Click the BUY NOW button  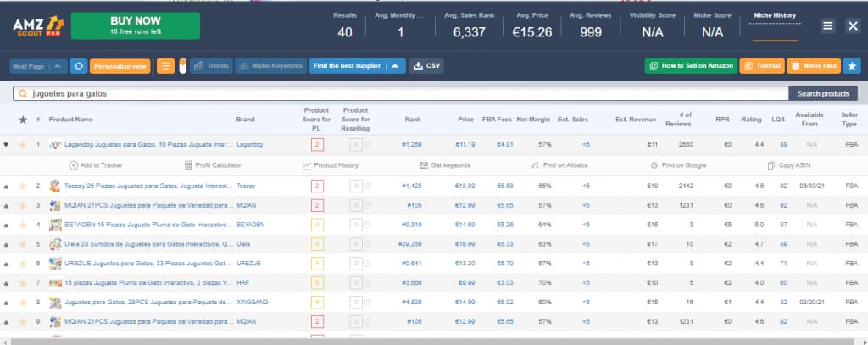pyautogui.click(x=136, y=25)
